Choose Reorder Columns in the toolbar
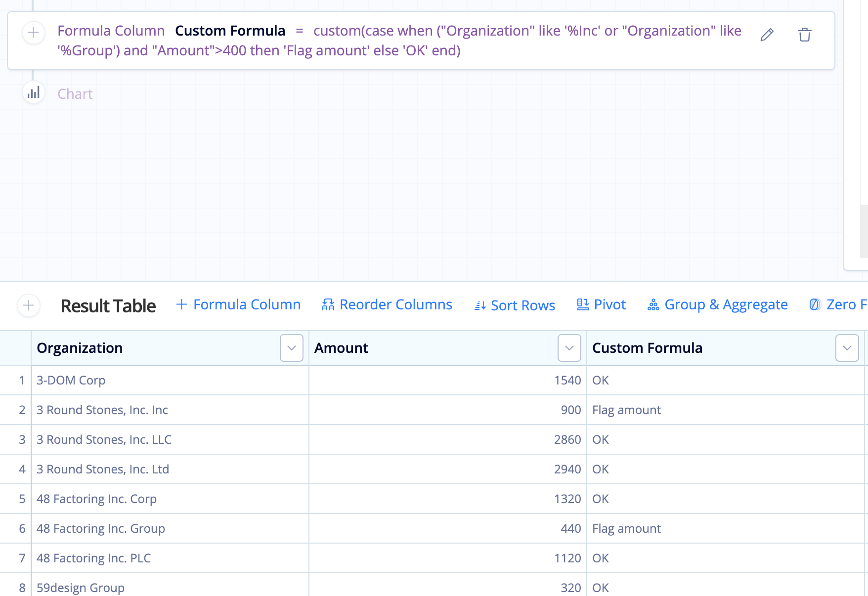Screen dimensions: 868x596 pos(387,305)
